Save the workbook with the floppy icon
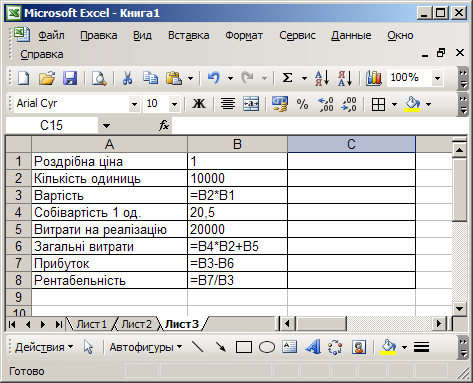 [x=70, y=78]
